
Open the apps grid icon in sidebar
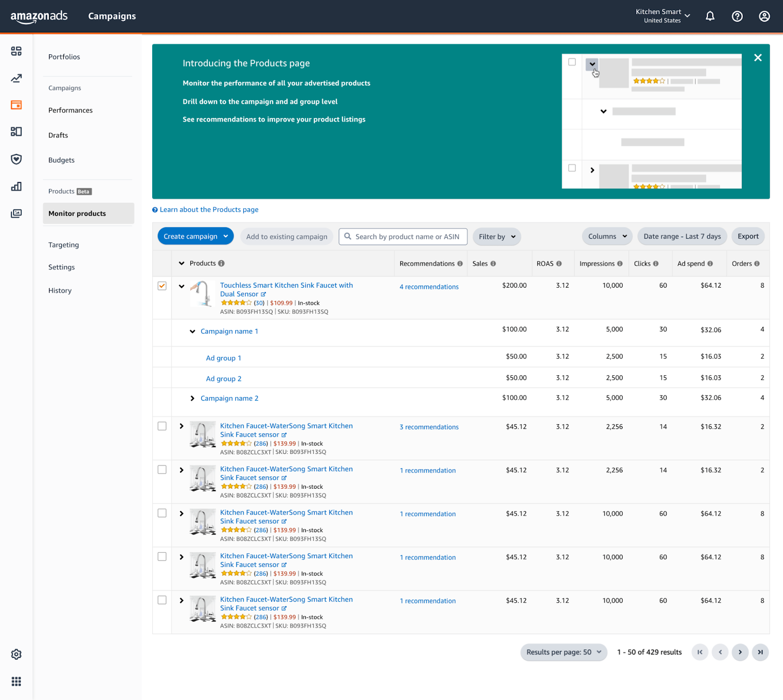16,681
